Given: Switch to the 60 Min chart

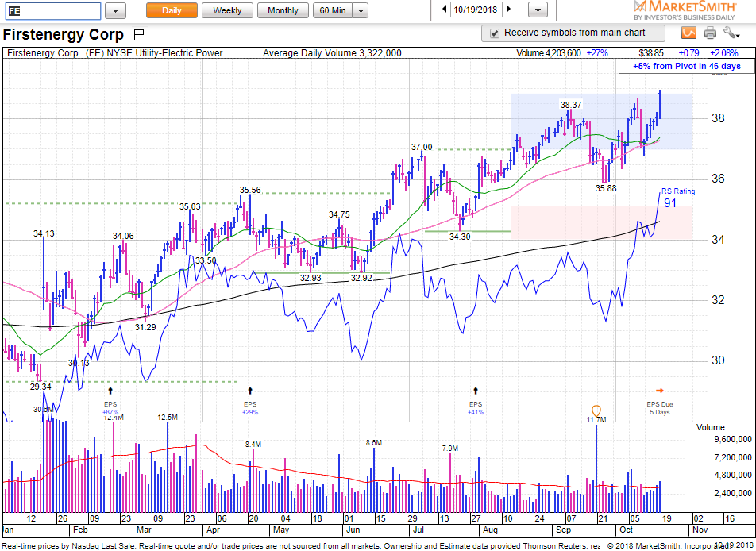Looking at the screenshot, I should 333,10.
